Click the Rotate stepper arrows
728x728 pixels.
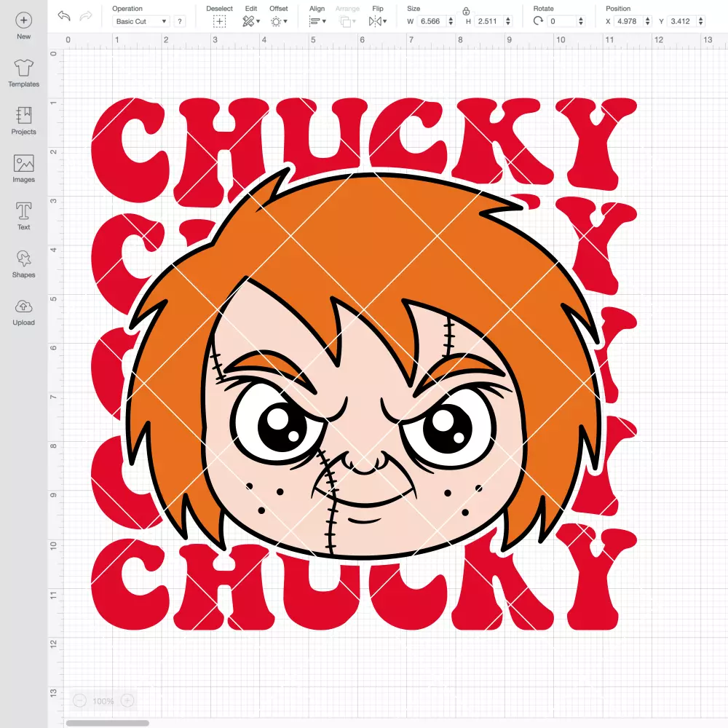pyautogui.click(x=581, y=21)
